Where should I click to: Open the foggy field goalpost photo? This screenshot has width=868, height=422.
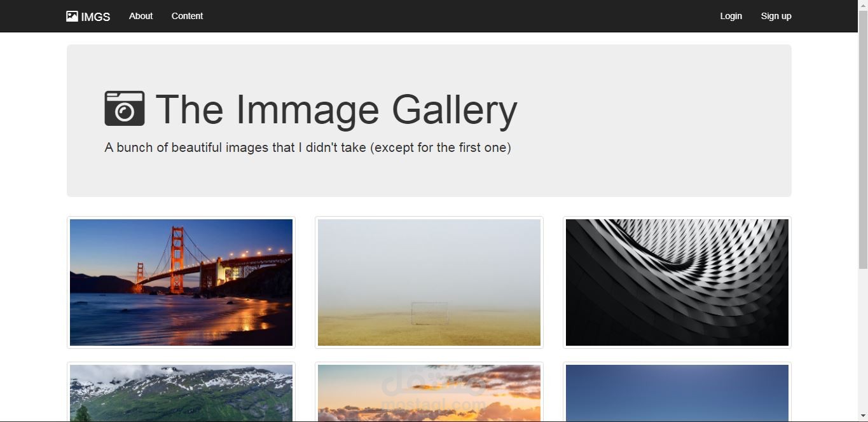point(429,282)
